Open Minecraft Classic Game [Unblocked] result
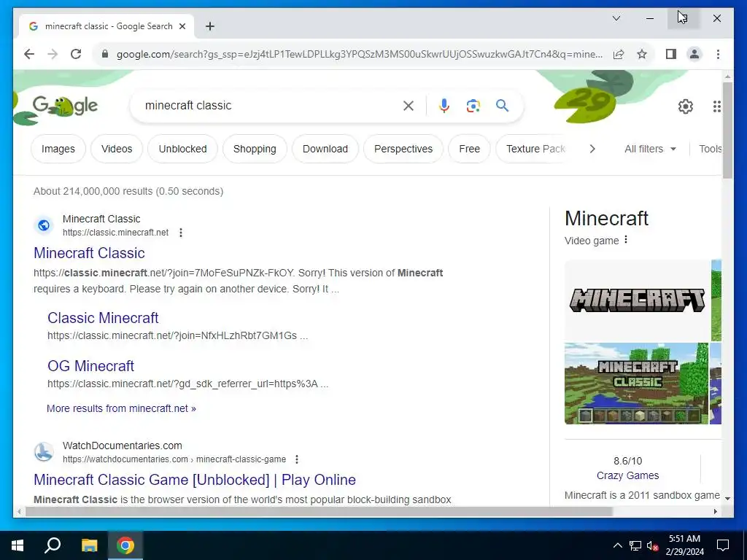 [194, 480]
